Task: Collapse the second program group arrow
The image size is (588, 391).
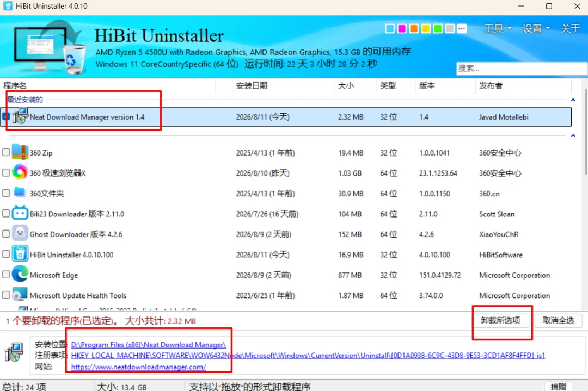Action: [573, 135]
